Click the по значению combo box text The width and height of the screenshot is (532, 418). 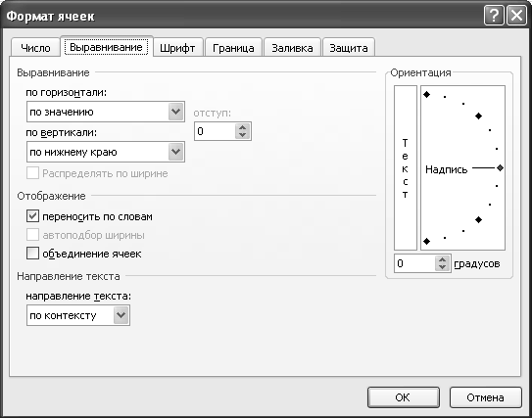(x=62, y=112)
